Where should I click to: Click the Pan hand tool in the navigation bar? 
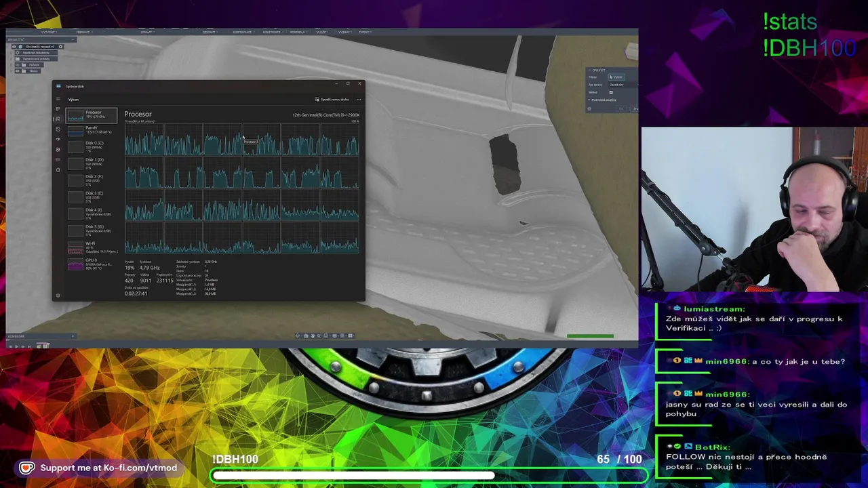pos(313,335)
